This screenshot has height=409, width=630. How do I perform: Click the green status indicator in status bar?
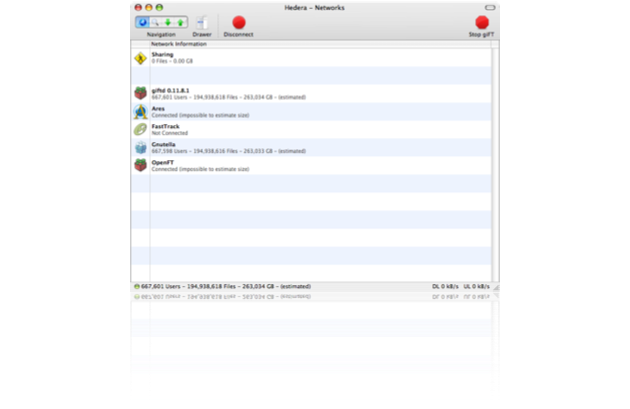(x=136, y=286)
